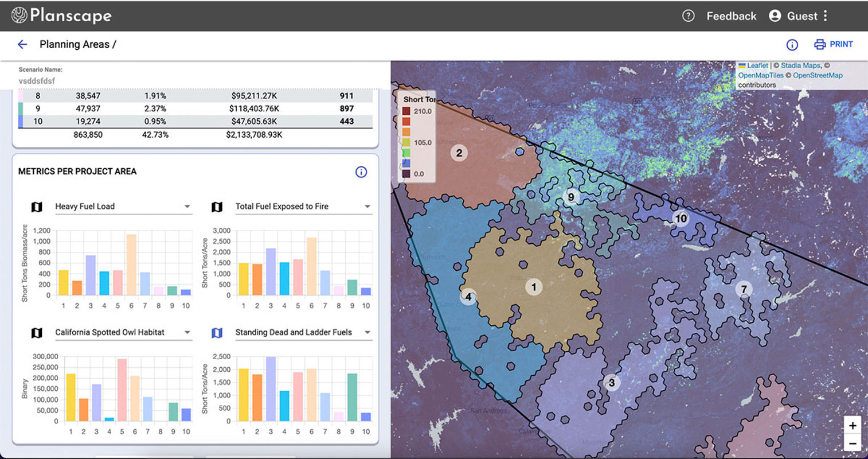This screenshot has height=459, width=868.
Task: Open the info icon beside PRINT
Action: [792, 44]
